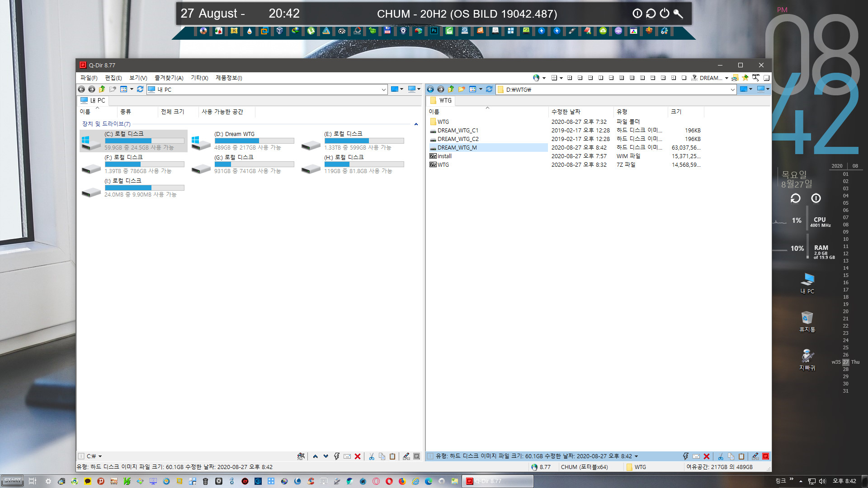
Task: Open the 보기(V) menu
Action: (138, 78)
